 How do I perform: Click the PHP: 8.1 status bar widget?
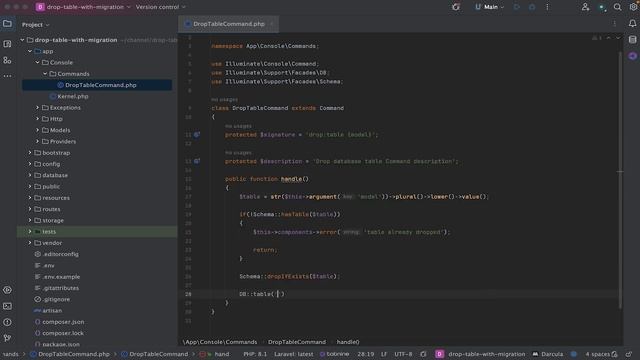[x=255, y=354]
